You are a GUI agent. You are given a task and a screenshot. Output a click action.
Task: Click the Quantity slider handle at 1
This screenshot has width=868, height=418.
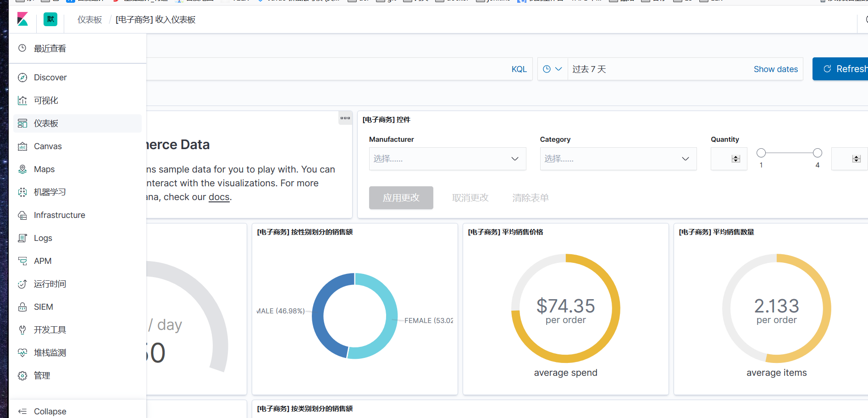pyautogui.click(x=761, y=153)
